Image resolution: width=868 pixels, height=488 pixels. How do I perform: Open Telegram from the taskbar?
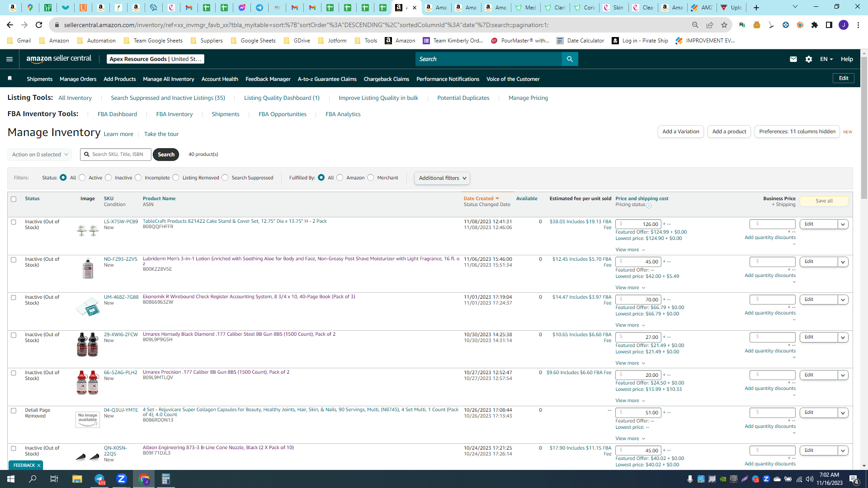coord(99,479)
